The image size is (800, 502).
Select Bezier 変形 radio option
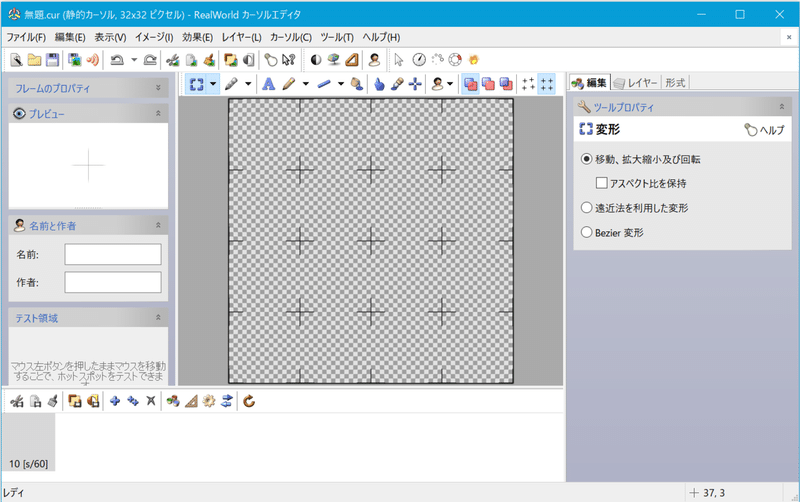tap(612, 233)
